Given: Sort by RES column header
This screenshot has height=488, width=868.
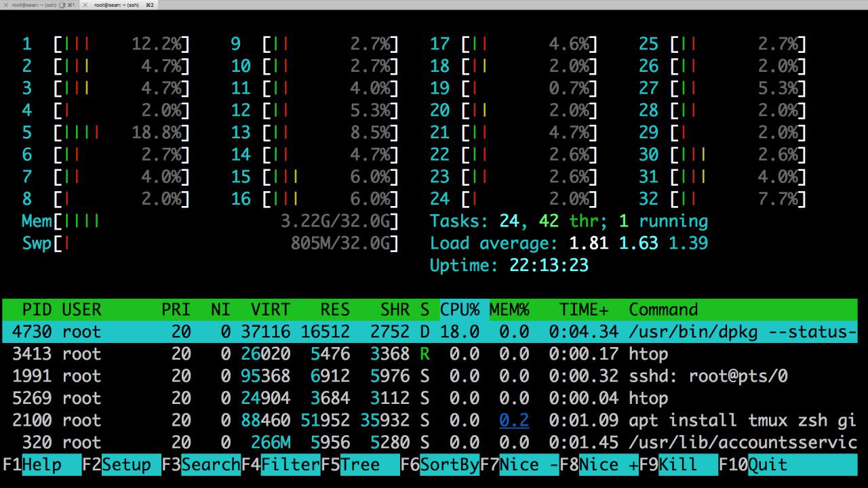Looking at the screenshot, I should tap(335, 310).
